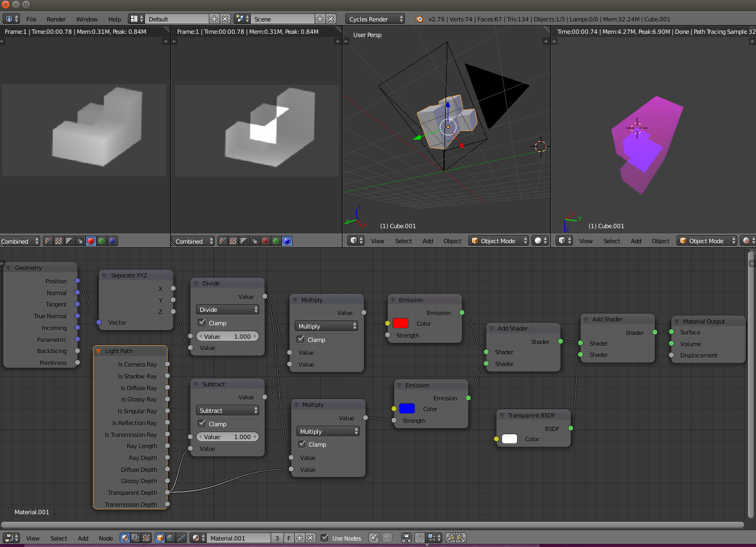Add a new scene plus icon
Image resolution: width=756 pixels, height=547 pixels.
320,19
